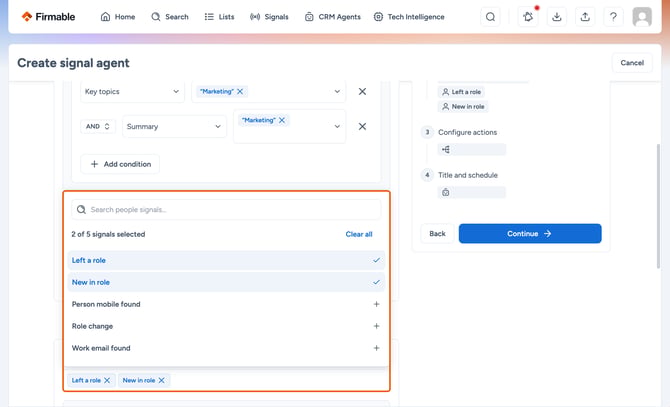
Task: Click the Left a role step chip in sidebar
Action: click(x=461, y=92)
